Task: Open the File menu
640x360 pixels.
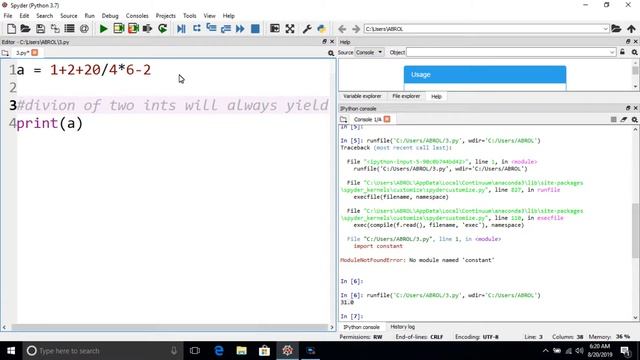Action: tap(8, 16)
